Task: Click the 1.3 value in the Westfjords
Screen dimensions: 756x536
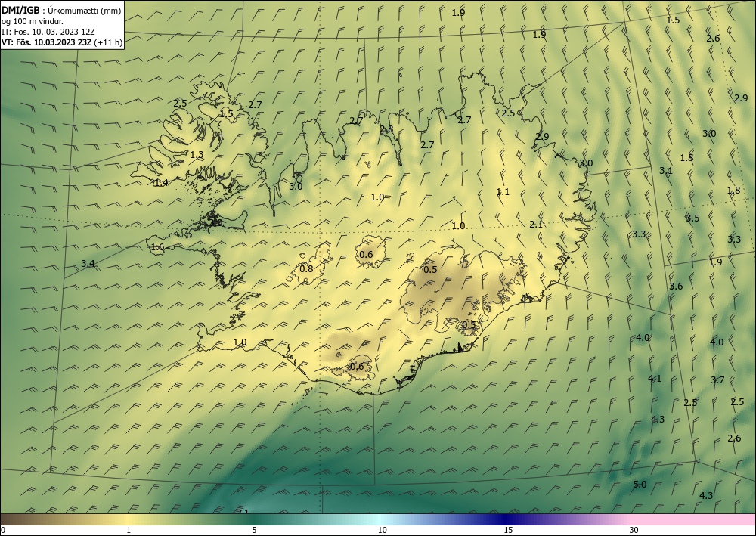Action: tap(197, 155)
